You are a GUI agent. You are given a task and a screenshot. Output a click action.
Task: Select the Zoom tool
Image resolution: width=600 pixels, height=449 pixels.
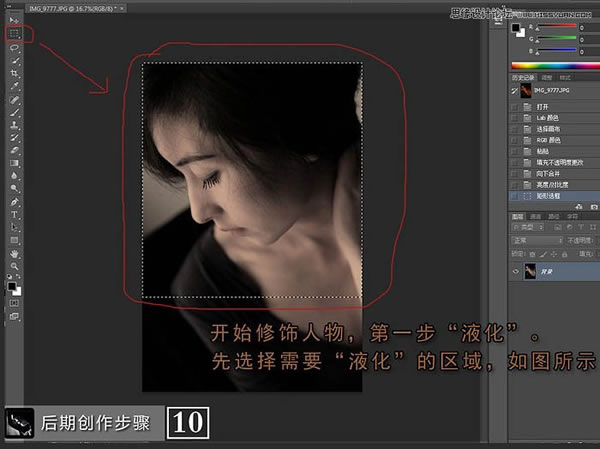tap(15, 267)
